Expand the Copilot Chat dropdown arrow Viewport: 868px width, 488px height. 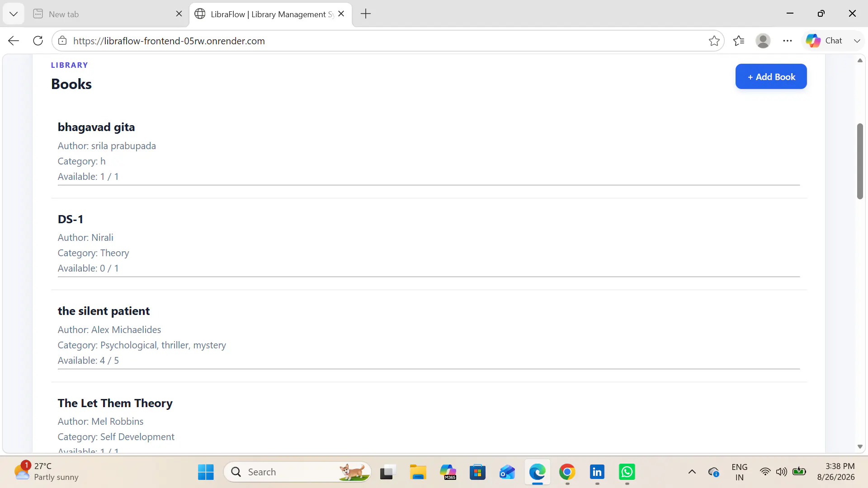[857, 41]
